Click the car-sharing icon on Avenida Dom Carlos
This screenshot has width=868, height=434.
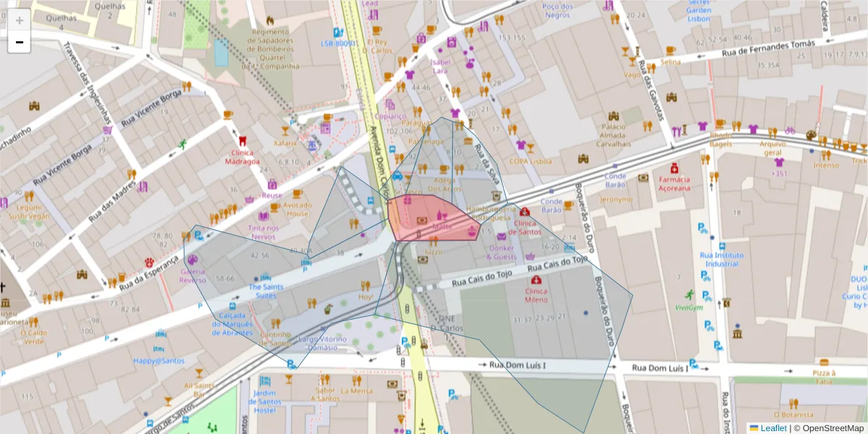(397, 176)
